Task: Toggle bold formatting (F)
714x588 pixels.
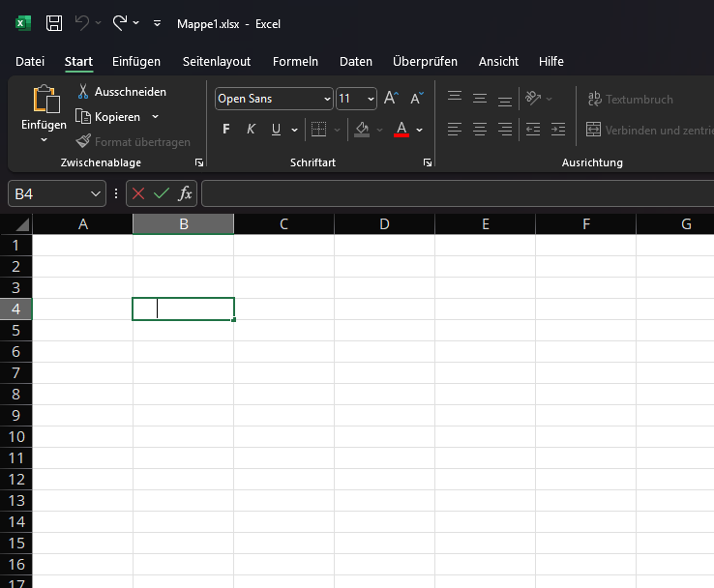Action: (x=225, y=130)
